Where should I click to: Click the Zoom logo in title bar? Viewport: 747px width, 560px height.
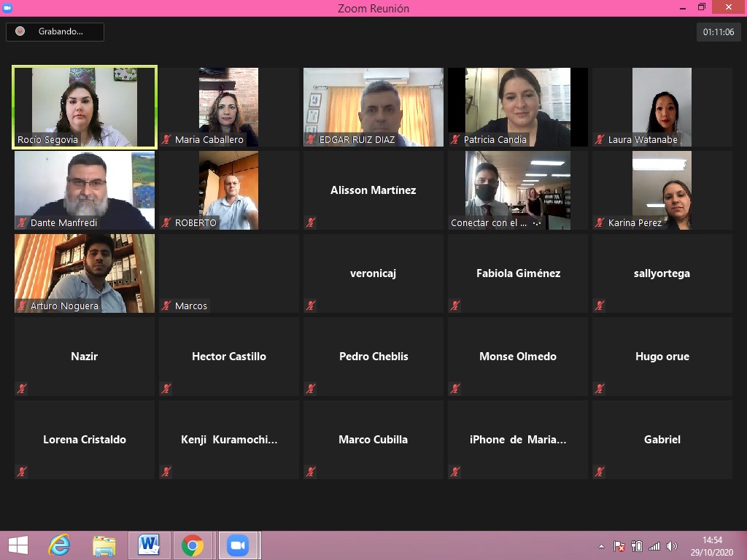tap(7, 7)
